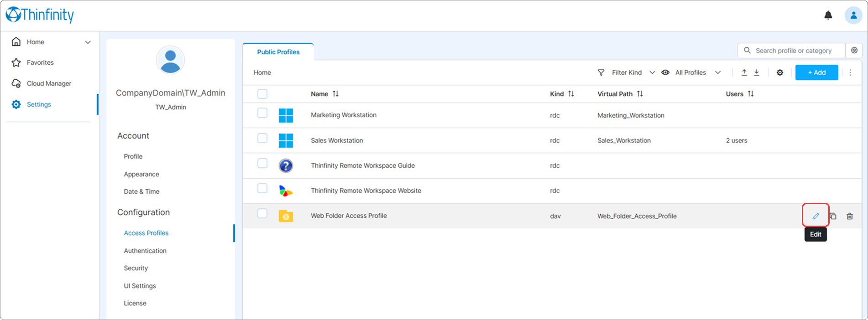
Task: Click the Home house icon in sidebar
Action: [x=16, y=42]
